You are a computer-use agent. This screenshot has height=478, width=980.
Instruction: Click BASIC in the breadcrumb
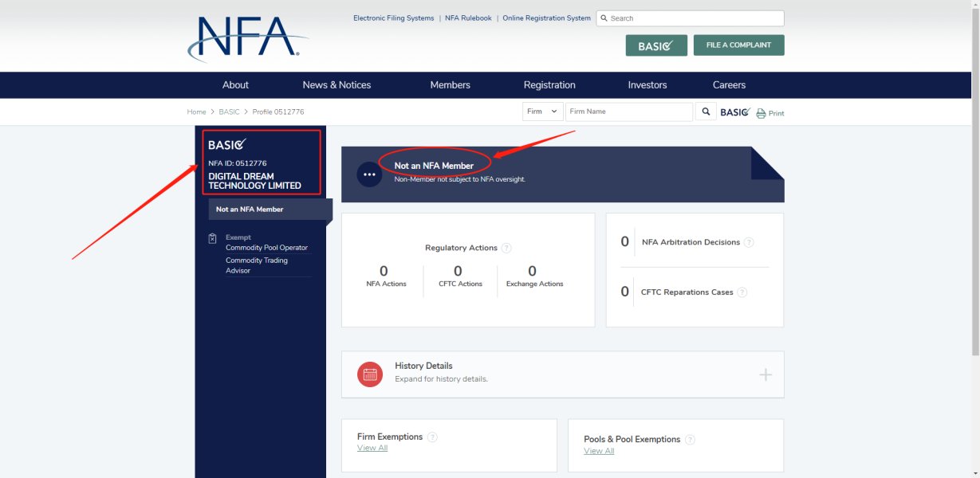(230, 112)
